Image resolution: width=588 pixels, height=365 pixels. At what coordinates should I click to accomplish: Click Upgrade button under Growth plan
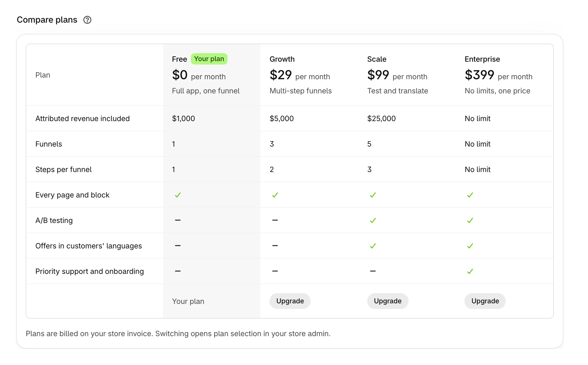[290, 301]
